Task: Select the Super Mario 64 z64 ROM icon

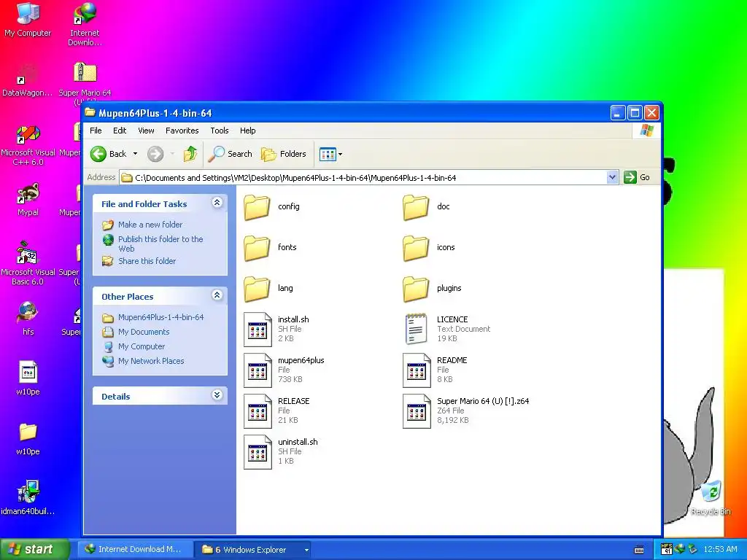Action: (417, 411)
